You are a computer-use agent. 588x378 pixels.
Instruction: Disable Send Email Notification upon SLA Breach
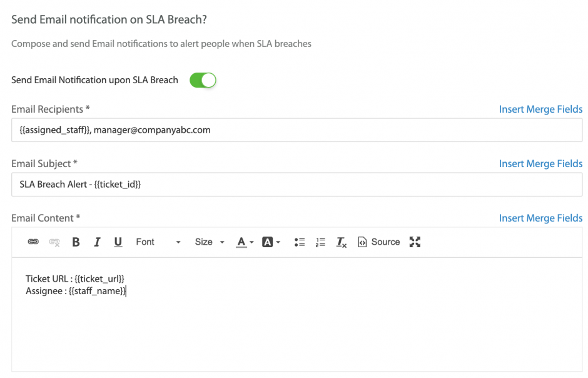(x=203, y=80)
